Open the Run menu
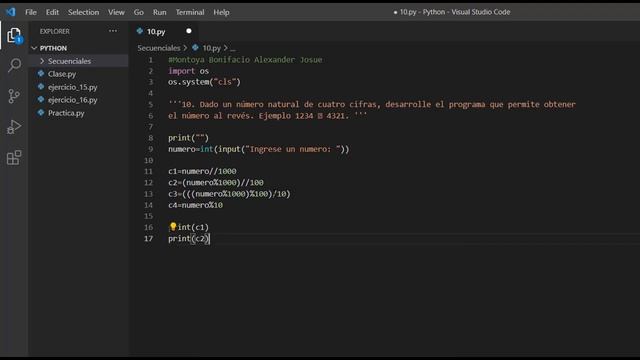 pyautogui.click(x=160, y=12)
